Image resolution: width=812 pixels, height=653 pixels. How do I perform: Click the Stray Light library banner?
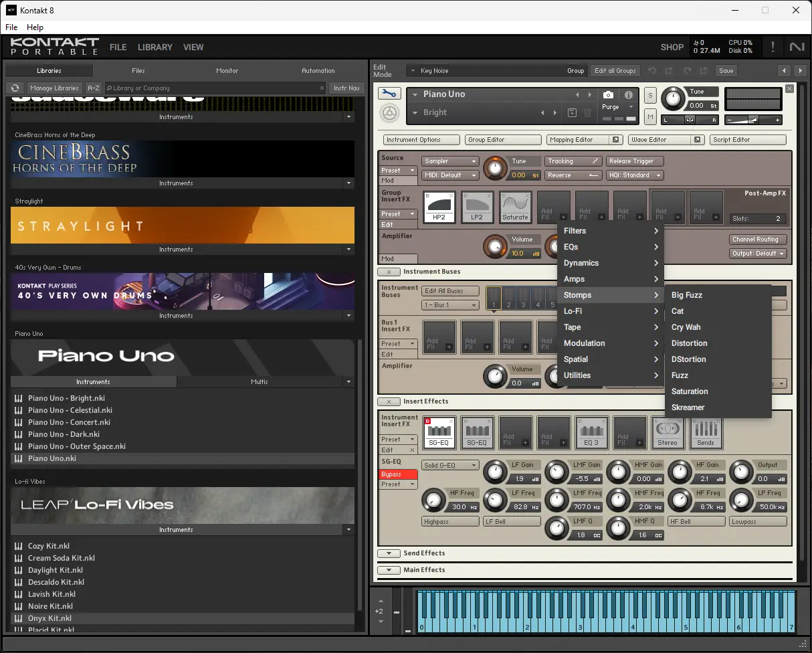click(x=183, y=225)
